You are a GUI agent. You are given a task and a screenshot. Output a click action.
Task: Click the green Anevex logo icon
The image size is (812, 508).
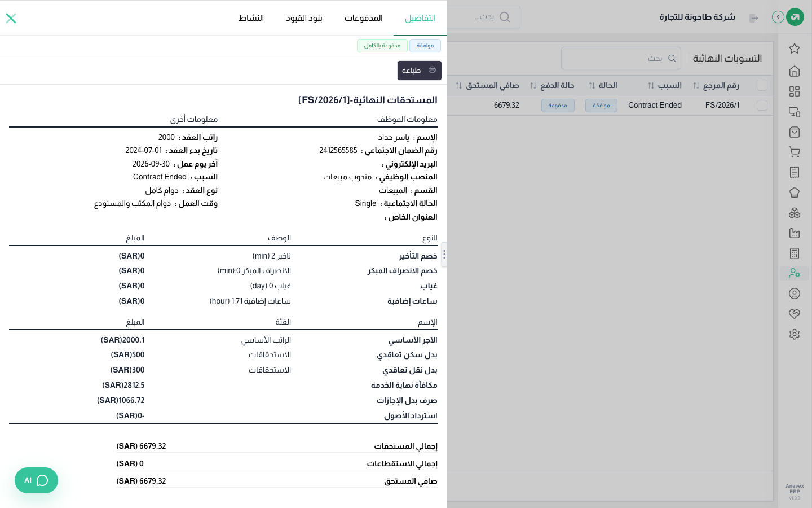[795, 17]
